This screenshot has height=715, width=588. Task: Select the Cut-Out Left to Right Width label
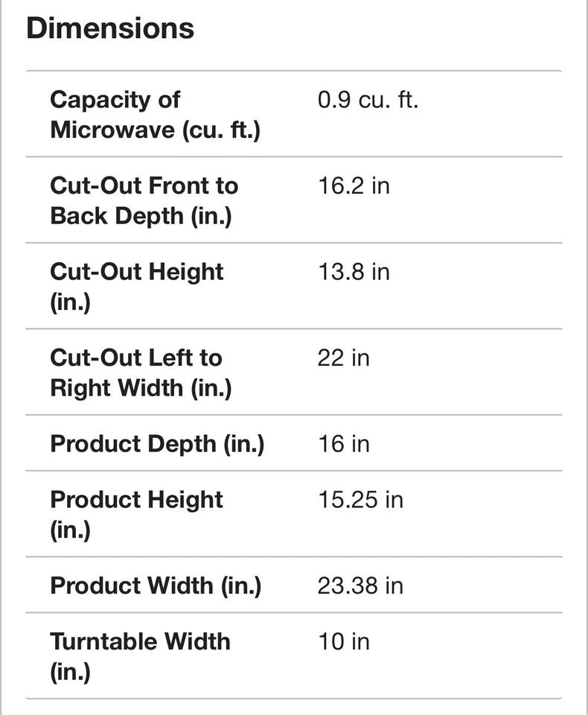tap(141, 372)
